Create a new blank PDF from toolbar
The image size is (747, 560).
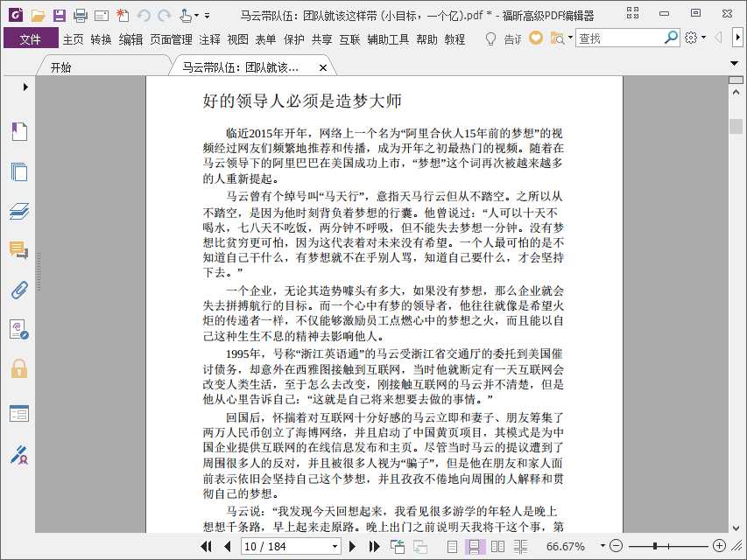tap(123, 15)
